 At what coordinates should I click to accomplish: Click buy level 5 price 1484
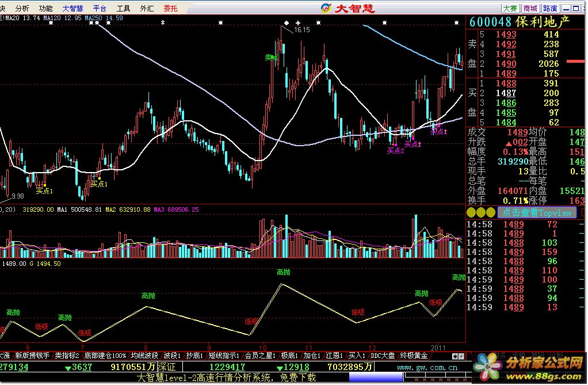506,123
